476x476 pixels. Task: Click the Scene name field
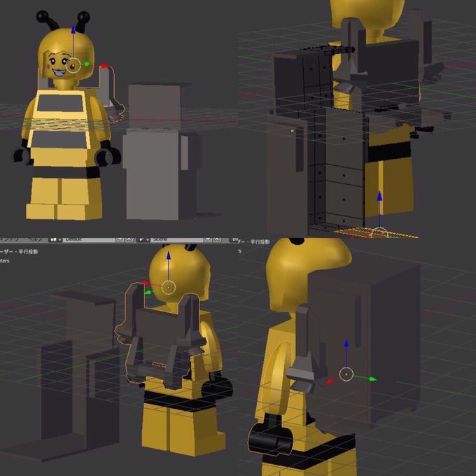point(176,239)
